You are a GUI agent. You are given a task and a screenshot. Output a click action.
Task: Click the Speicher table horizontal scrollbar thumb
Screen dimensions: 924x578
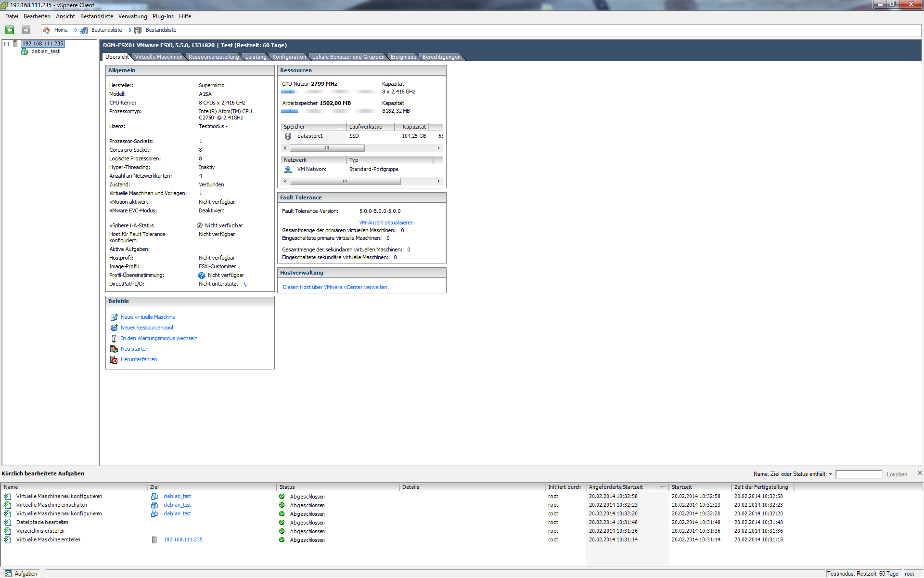pos(327,148)
